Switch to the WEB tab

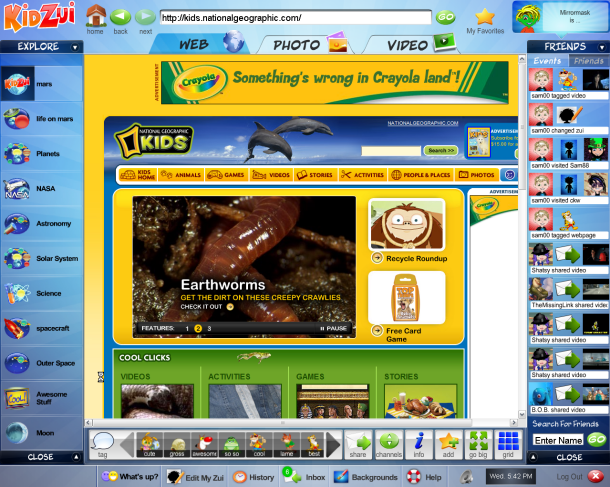coord(202,43)
